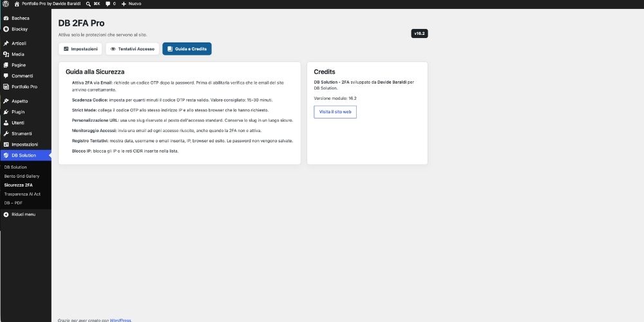Image resolution: width=644 pixels, height=322 pixels.
Task: Open the Impostazioni tab
Action: pos(80,49)
